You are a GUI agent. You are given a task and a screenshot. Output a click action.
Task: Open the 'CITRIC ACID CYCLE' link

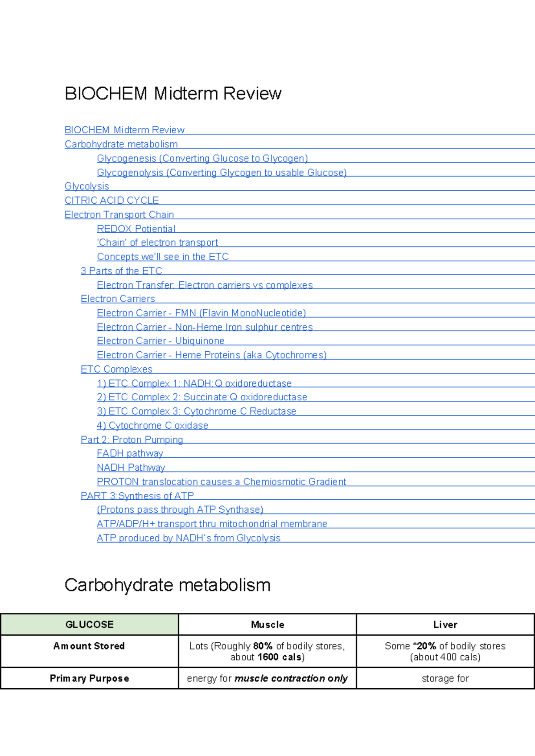tap(112, 200)
